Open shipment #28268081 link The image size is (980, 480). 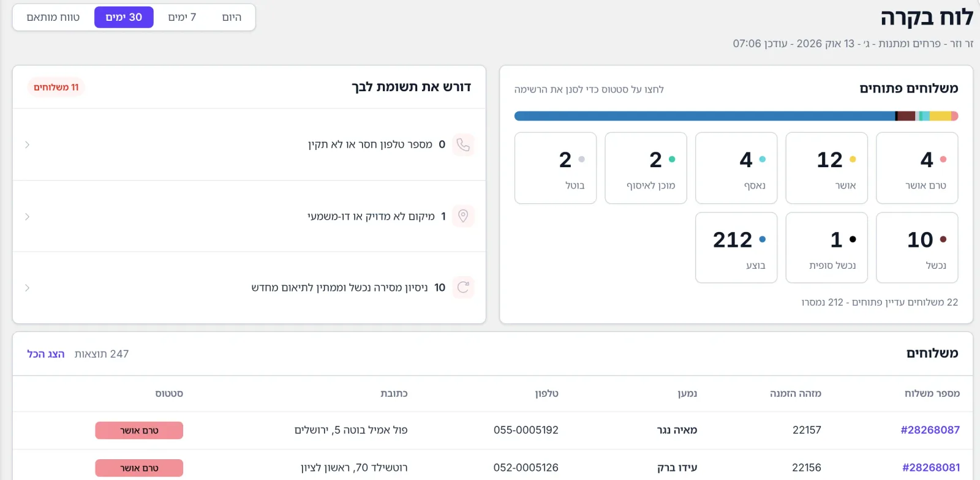point(931,468)
